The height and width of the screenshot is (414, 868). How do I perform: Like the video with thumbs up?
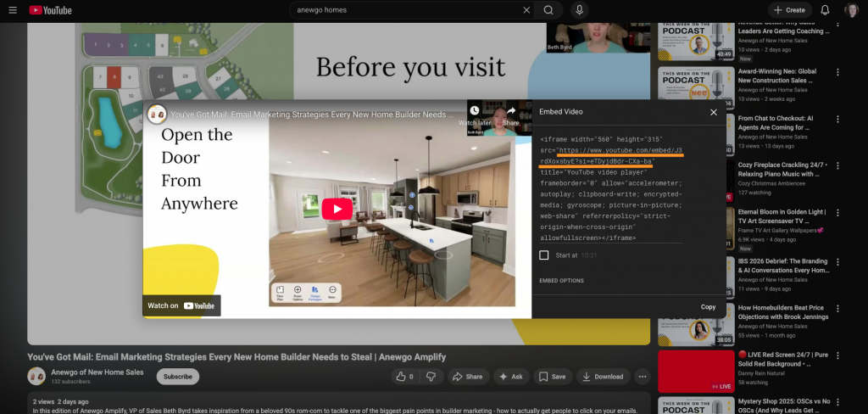(403, 377)
